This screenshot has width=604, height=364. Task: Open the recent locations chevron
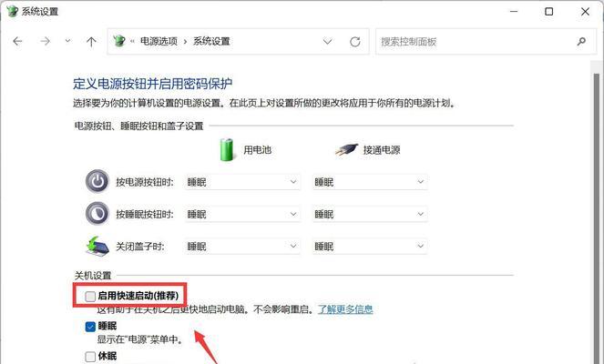67,41
